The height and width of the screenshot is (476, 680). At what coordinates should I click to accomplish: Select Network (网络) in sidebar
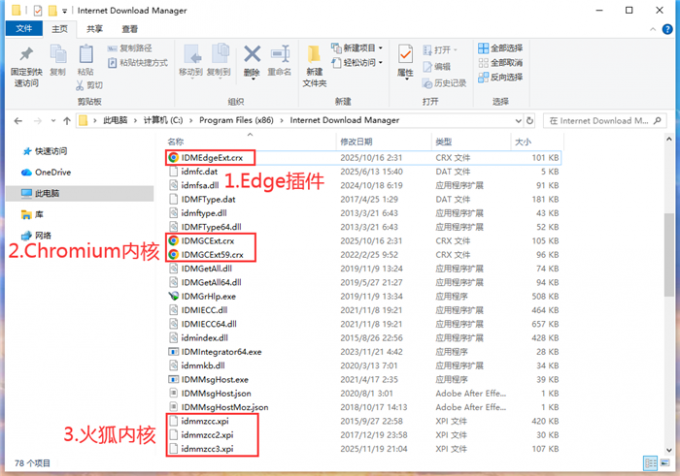point(36,235)
